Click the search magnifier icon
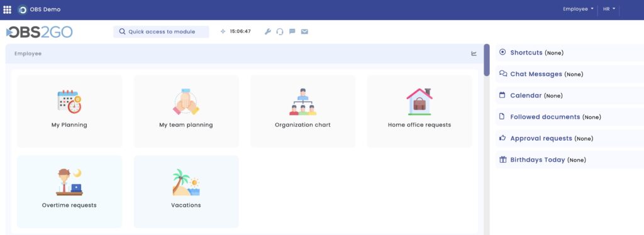644x235 pixels. (122, 31)
